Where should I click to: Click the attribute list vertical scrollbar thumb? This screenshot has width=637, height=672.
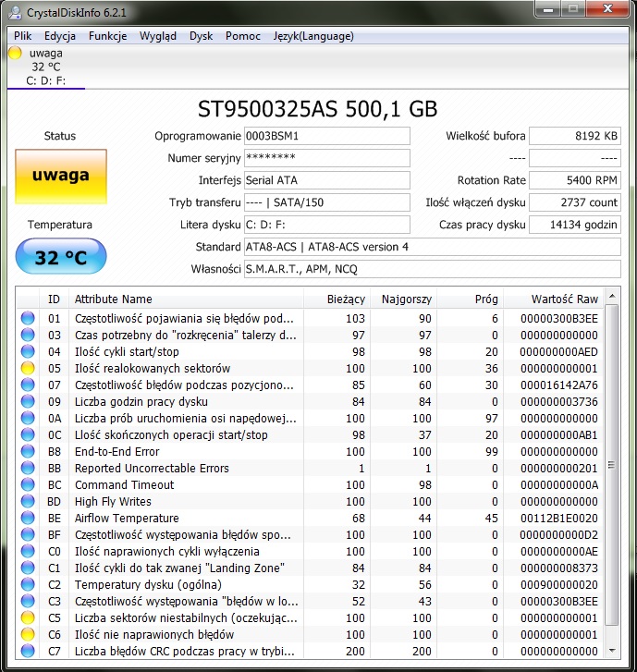(x=612, y=465)
